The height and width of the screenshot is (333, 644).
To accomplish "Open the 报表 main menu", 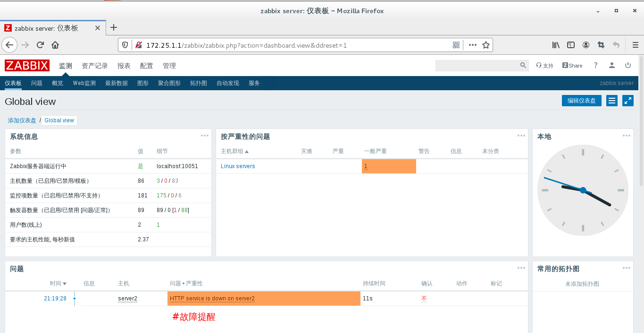I will pyautogui.click(x=124, y=66).
